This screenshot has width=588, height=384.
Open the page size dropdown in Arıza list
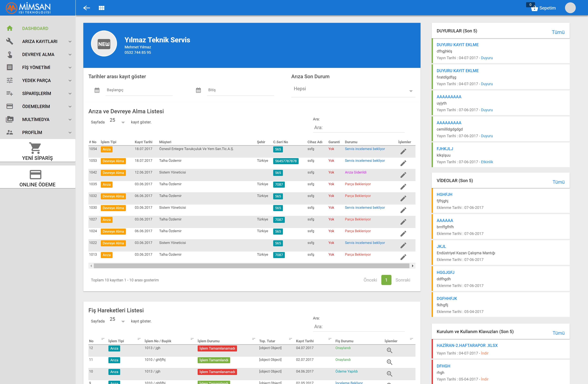coord(117,121)
